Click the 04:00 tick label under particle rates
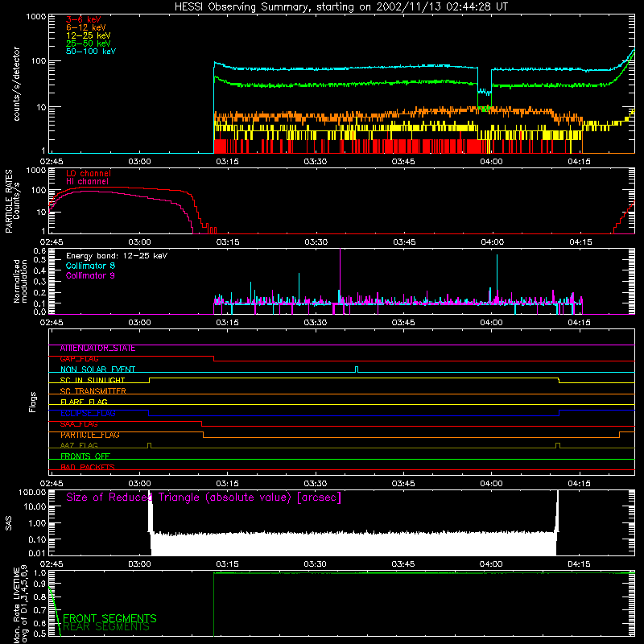Screen dimensions: 644x644 [x=492, y=242]
